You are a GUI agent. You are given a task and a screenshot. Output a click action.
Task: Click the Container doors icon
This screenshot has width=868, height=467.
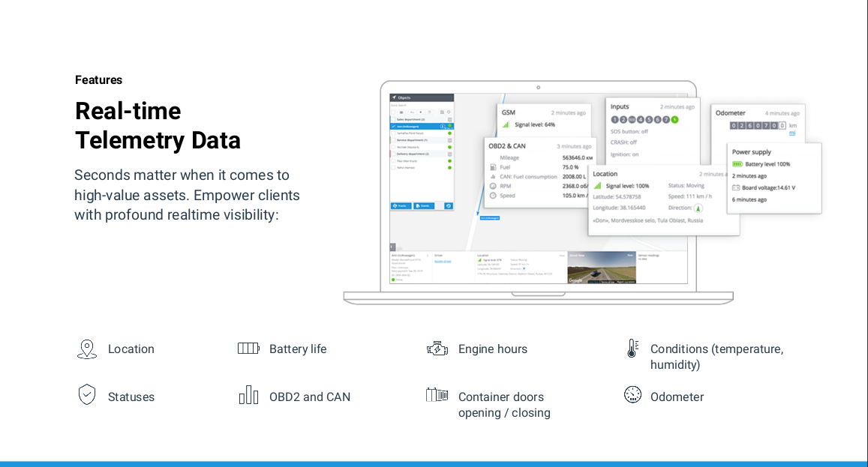(437, 395)
